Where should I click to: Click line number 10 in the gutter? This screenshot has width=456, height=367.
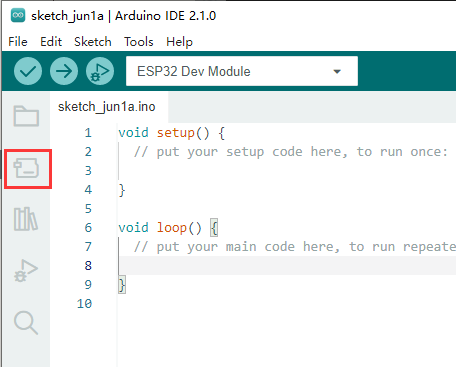point(84,304)
